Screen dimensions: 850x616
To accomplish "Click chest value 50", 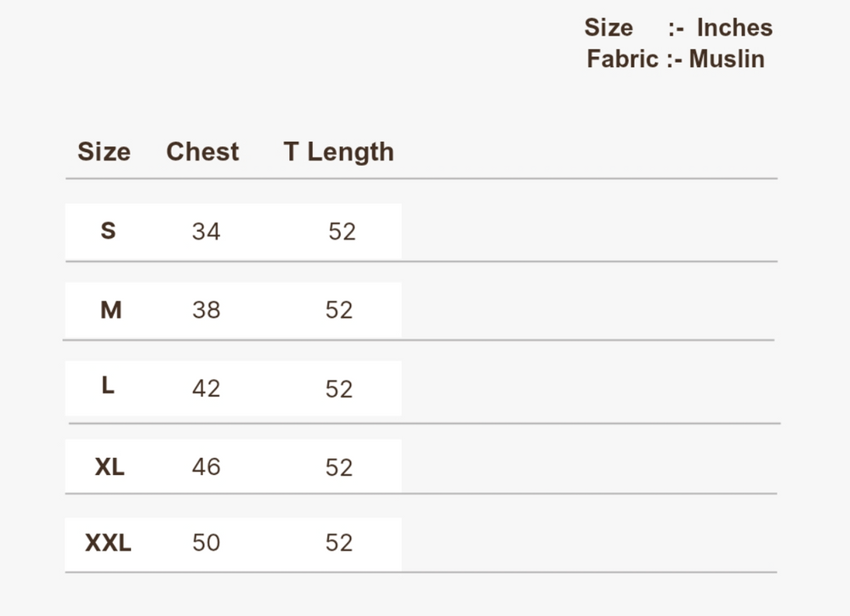I will pos(206,542).
